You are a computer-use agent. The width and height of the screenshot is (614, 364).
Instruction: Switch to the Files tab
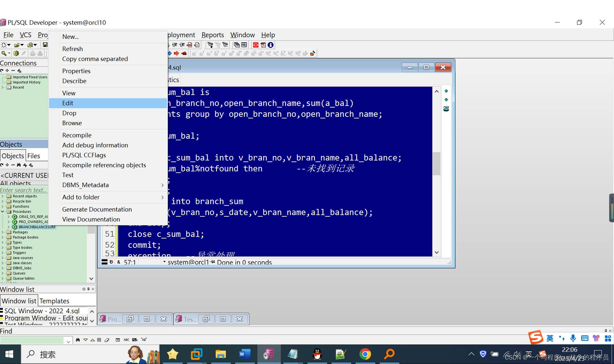[34, 156]
